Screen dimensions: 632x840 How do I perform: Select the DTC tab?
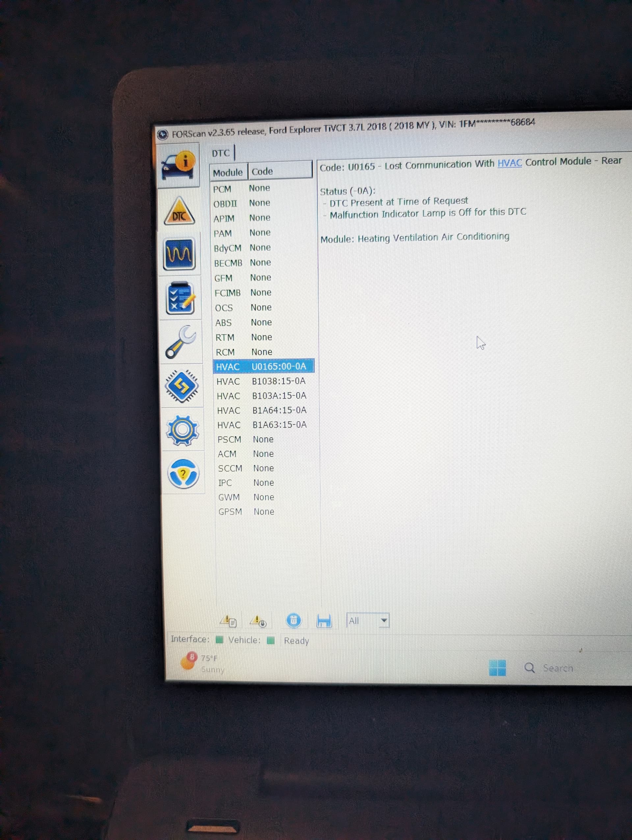point(221,153)
